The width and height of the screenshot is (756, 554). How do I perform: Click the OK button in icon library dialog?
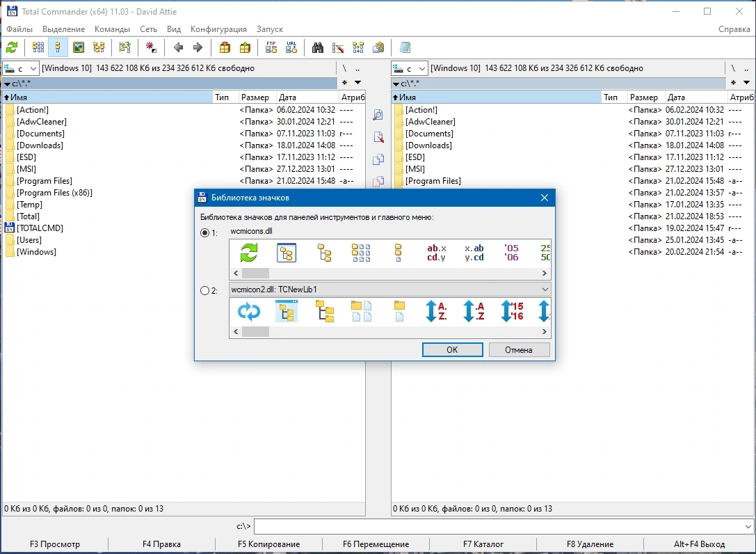tap(452, 350)
